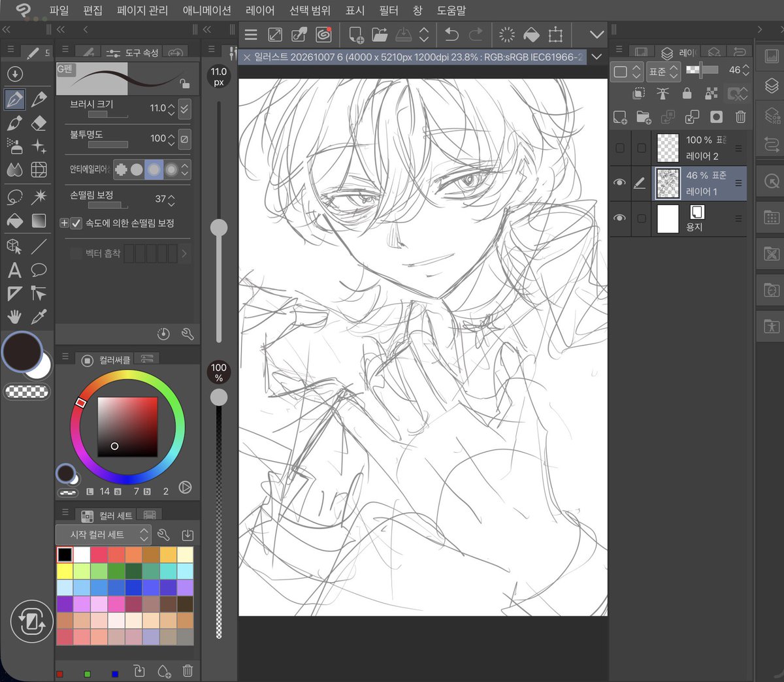
Task: Open the 필터 menu
Action: [388, 10]
